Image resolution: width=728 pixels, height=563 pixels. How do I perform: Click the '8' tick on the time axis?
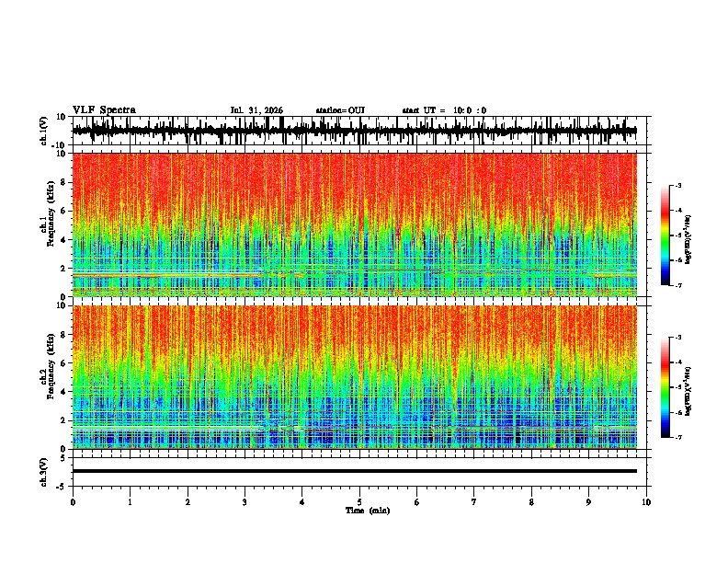click(531, 502)
